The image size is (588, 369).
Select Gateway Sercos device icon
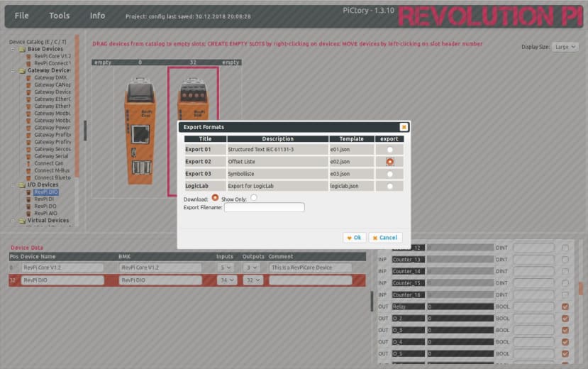click(x=28, y=149)
